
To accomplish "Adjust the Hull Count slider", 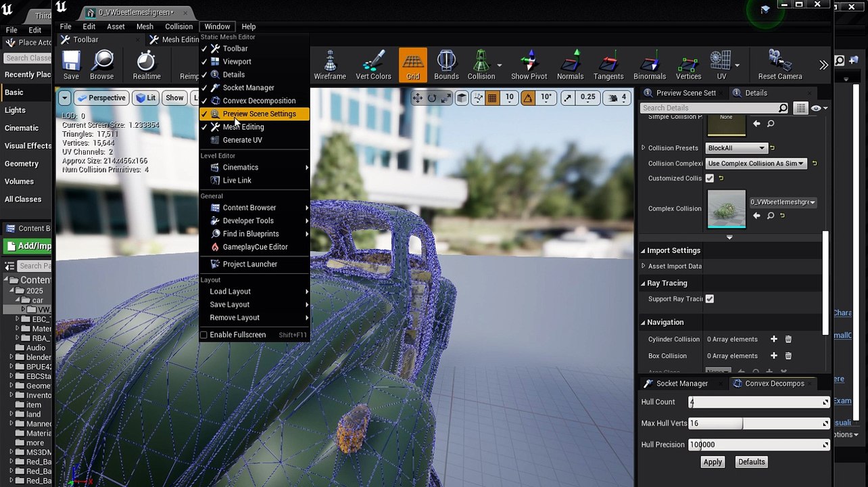I will coord(758,402).
